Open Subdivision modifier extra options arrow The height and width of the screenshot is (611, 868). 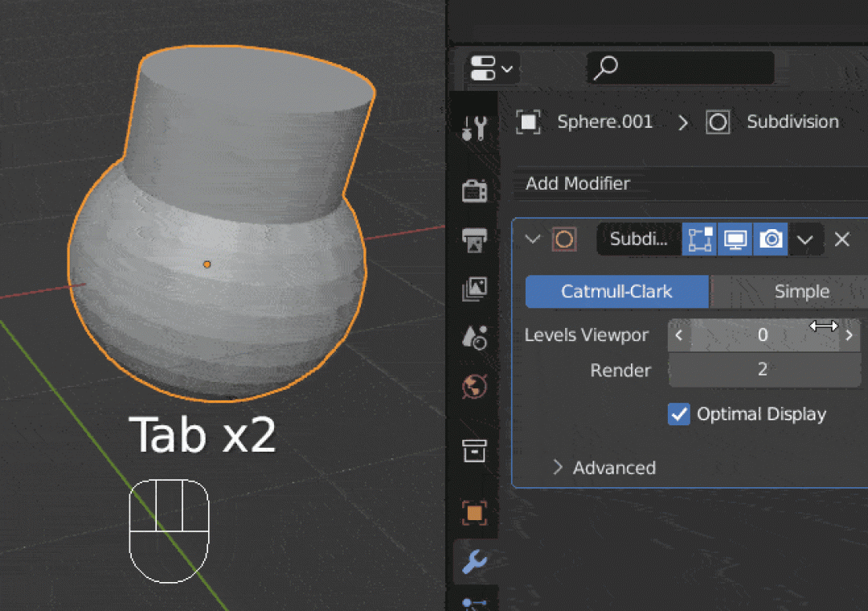click(805, 240)
